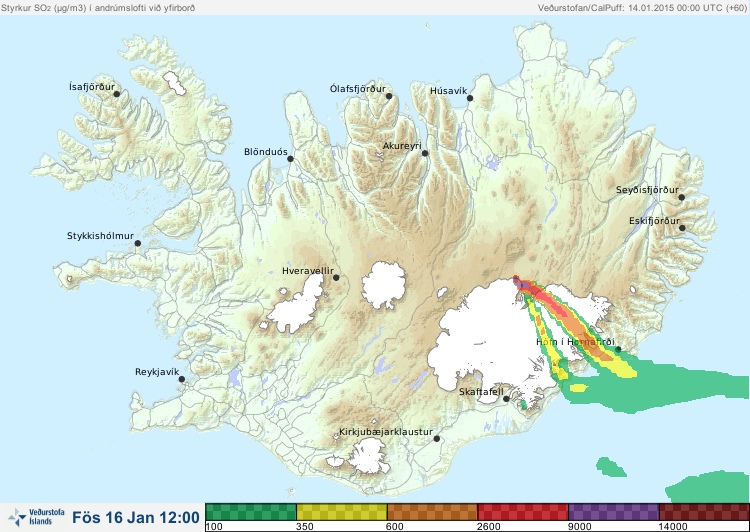This screenshot has width=750, height=532.
Task: Click the 'Stykkishólmur' label
Action: click(100, 236)
